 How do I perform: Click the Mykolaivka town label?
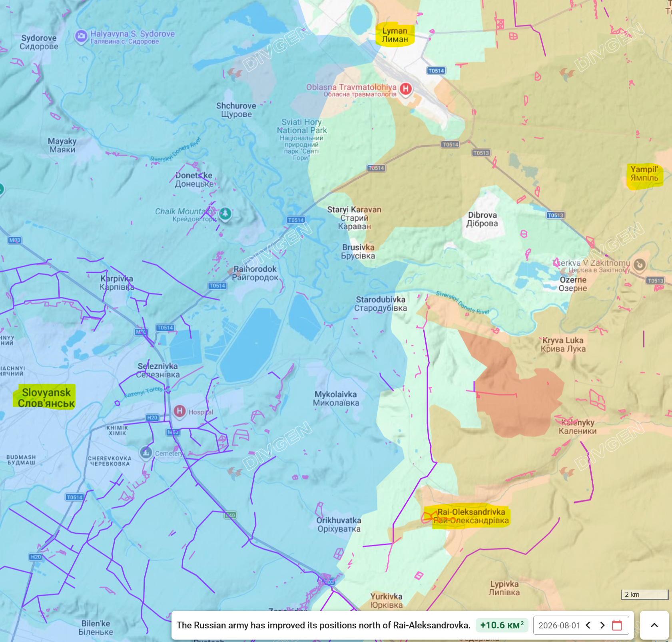336,398
